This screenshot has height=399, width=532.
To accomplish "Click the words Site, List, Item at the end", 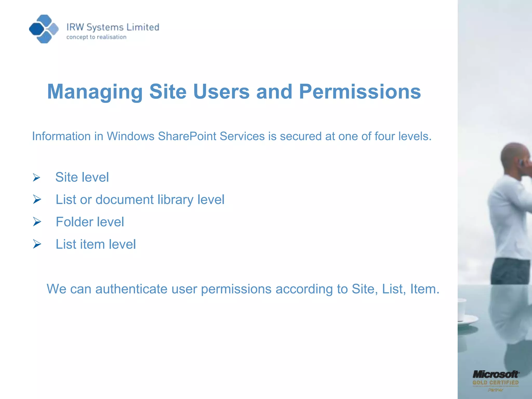I will click(x=395, y=289).
